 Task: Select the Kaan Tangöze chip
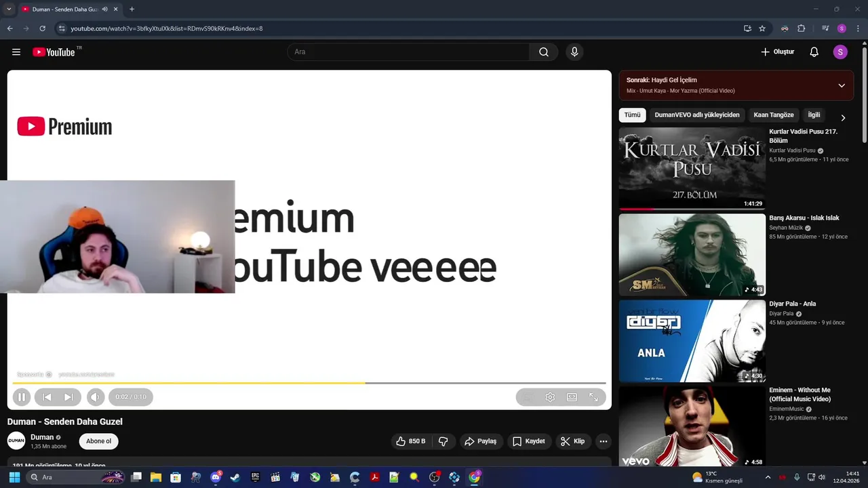[773, 115]
